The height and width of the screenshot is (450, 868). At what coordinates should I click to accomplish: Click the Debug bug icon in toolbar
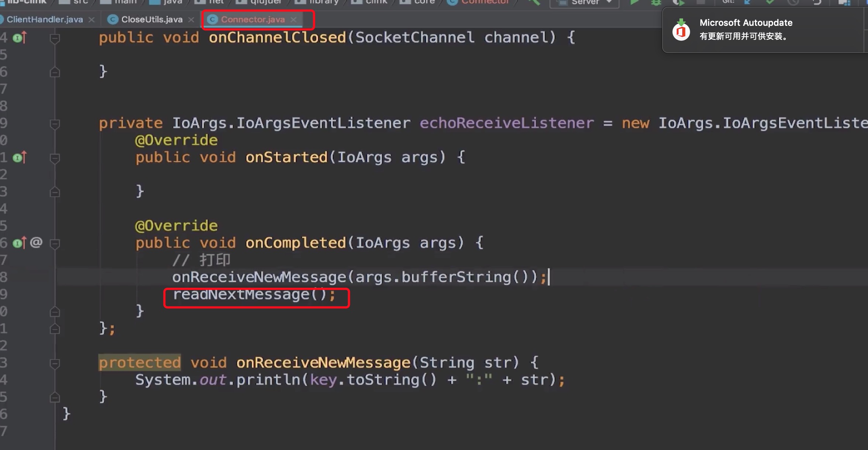[x=656, y=2]
